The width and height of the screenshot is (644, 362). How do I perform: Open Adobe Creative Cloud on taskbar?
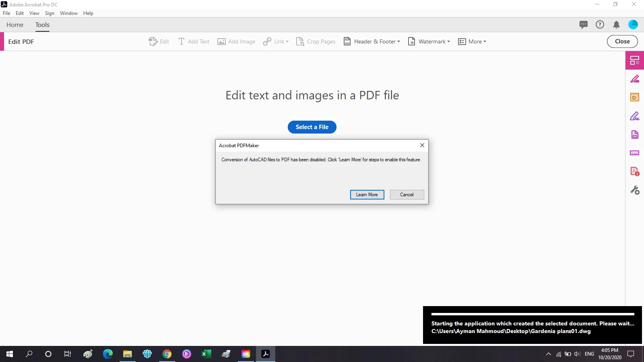click(x=246, y=354)
